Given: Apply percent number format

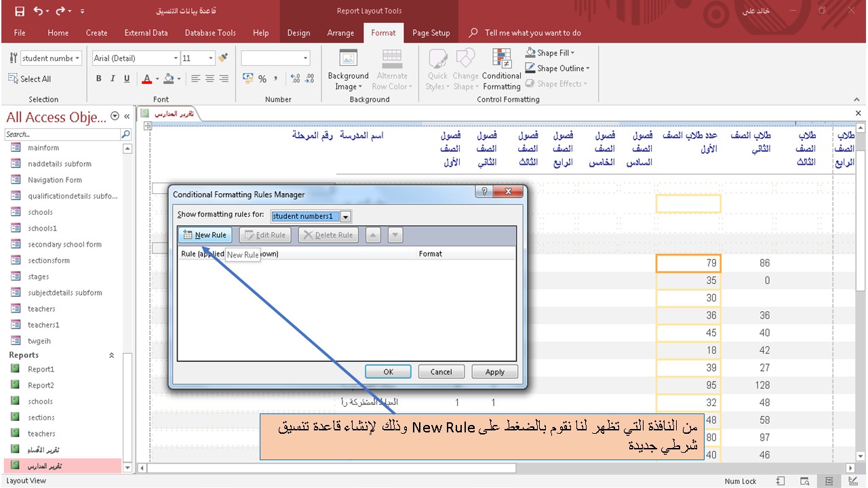Looking at the screenshot, I should 262,79.
